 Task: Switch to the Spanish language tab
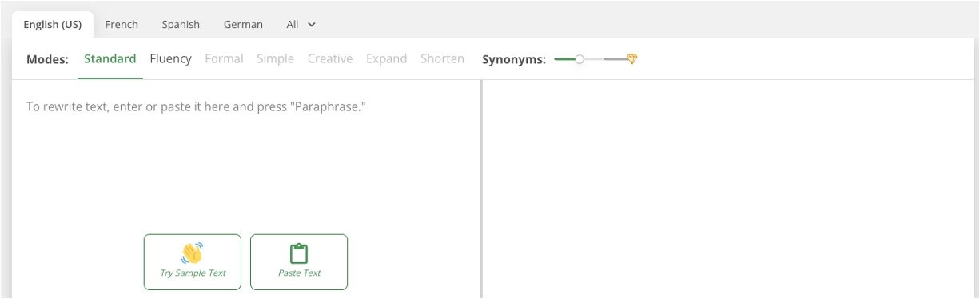point(181,24)
